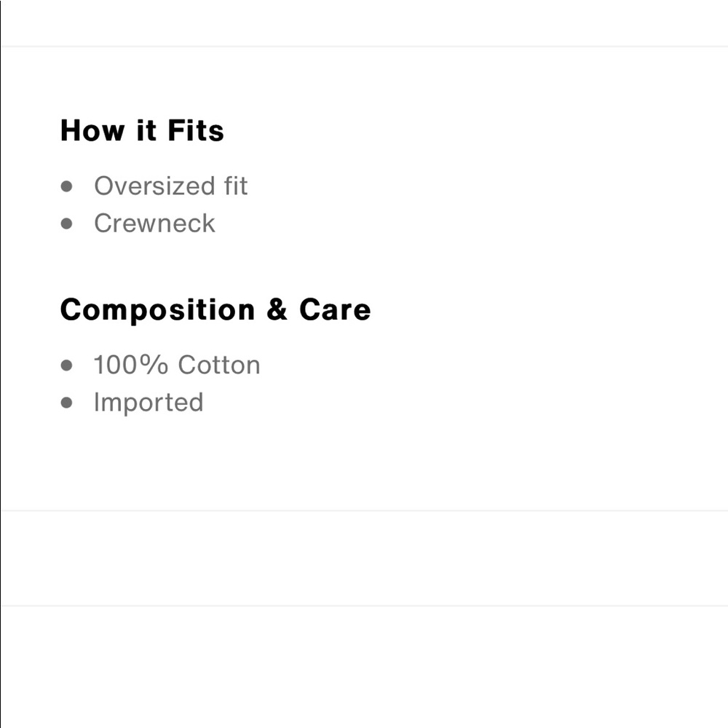Click the 'Imported' list item
Screen dimensions: 728x728
(149, 402)
